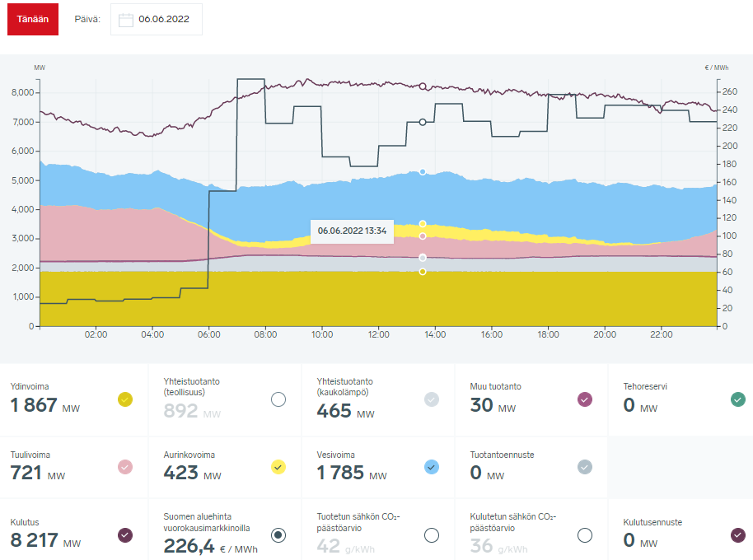Hide Tuulivoima pink series
The height and width of the screenshot is (560, 753).
pos(125,467)
